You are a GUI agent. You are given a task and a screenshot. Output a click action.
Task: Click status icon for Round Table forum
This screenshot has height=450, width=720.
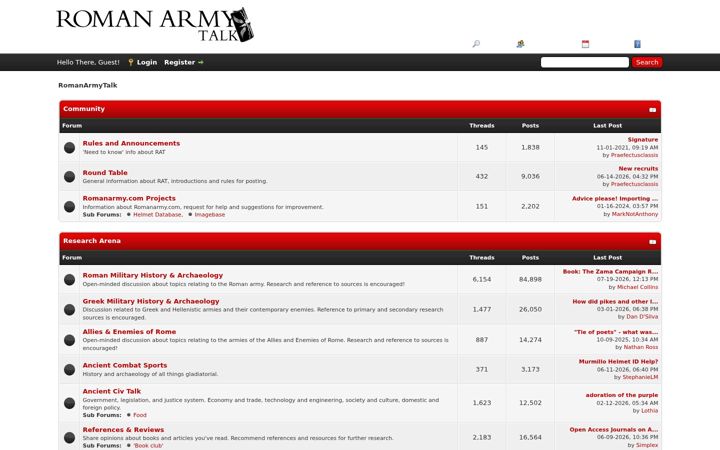(69, 176)
